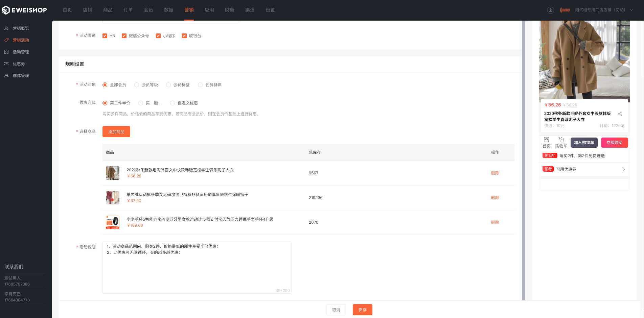Select the 买一赠一 radio option

(141, 103)
